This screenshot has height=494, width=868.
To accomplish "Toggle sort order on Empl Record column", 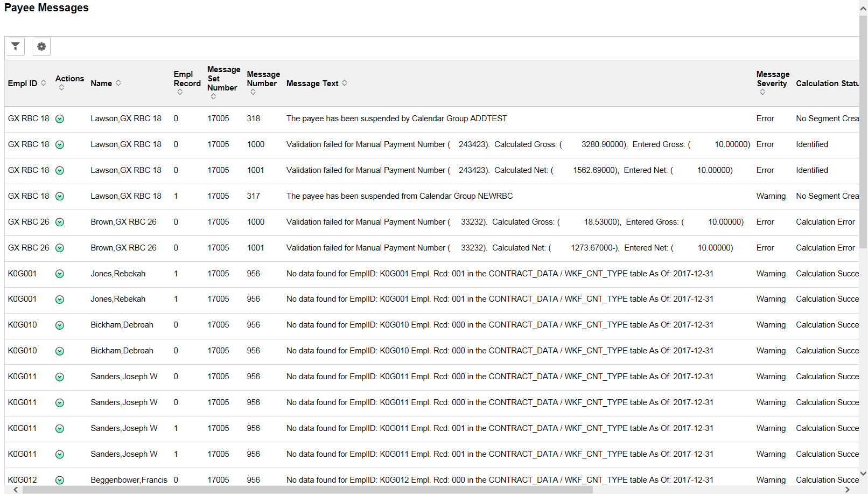I will pos(180,92).
